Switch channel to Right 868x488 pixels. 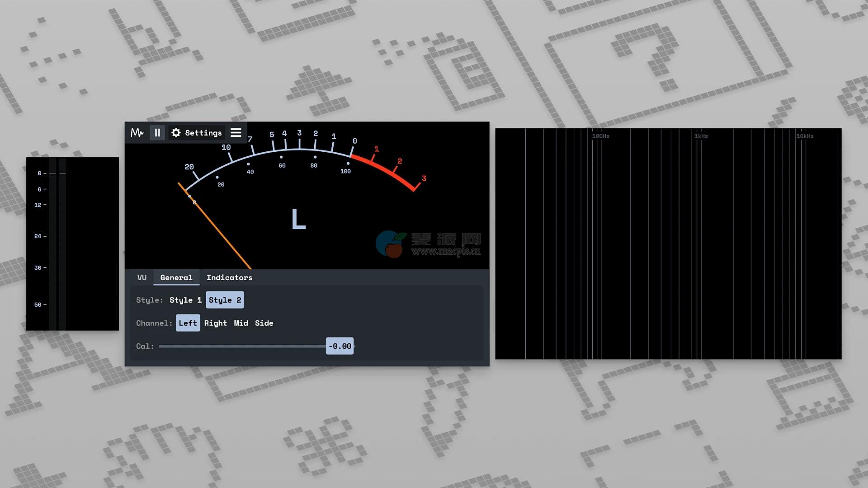pos(215,323)
